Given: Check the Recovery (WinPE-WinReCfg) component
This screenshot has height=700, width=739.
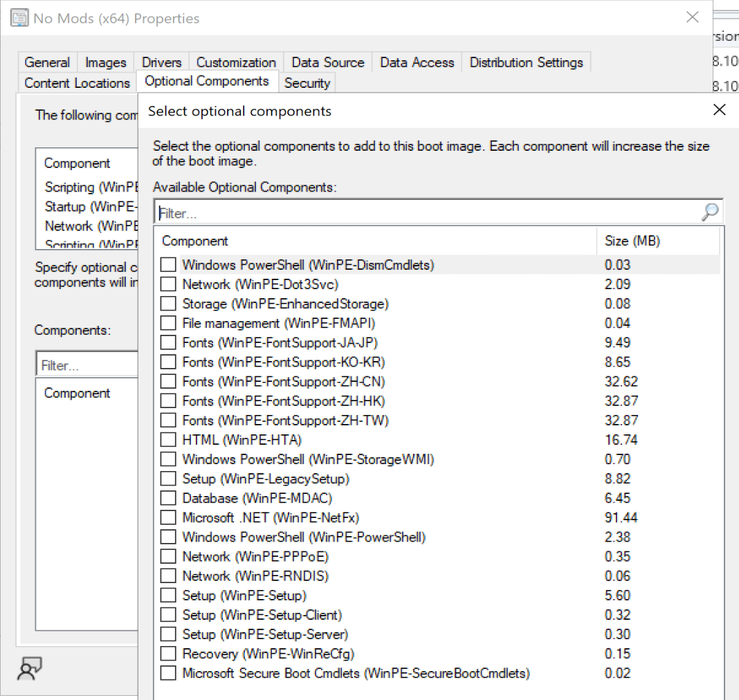Looking at the screenshot, I should 167,653.
